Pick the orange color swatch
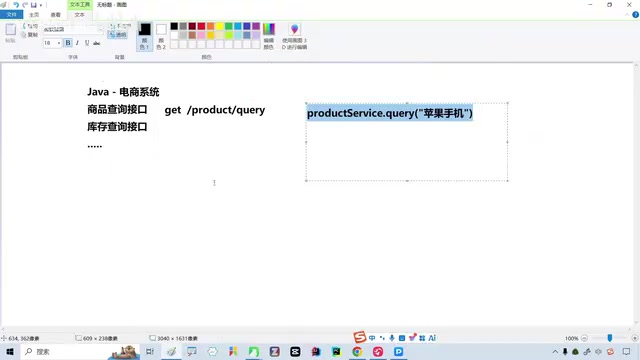Viewport: 640px width, 360px height. click(210, 26)
